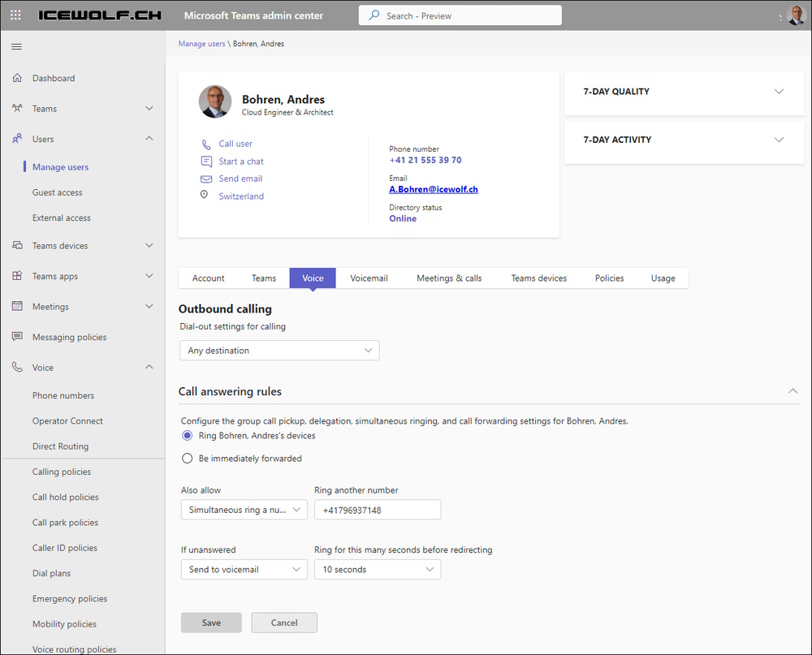Click the search magnifier icon
Image resolution: width=812 pixels, height=655 pixels.
point(374,15)
